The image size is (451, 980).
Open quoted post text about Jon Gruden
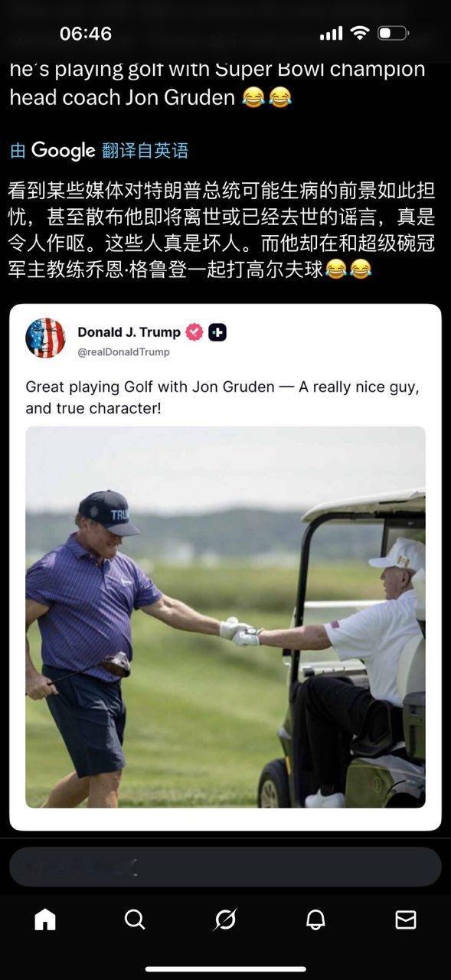(222, 397)
